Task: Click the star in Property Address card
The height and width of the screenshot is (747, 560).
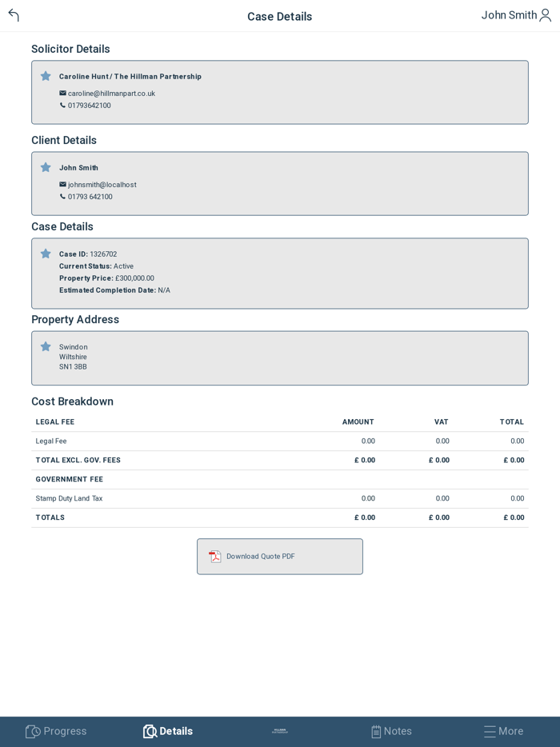Action: 46,346
